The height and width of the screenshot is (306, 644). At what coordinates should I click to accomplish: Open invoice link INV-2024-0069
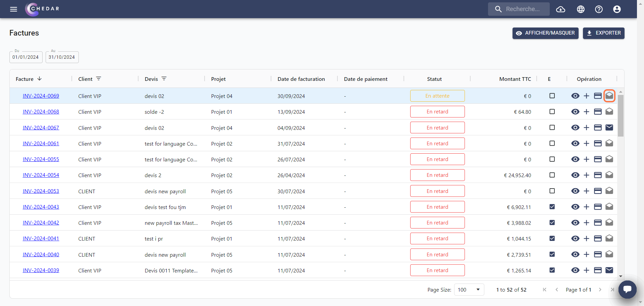(x=41, y=96)
